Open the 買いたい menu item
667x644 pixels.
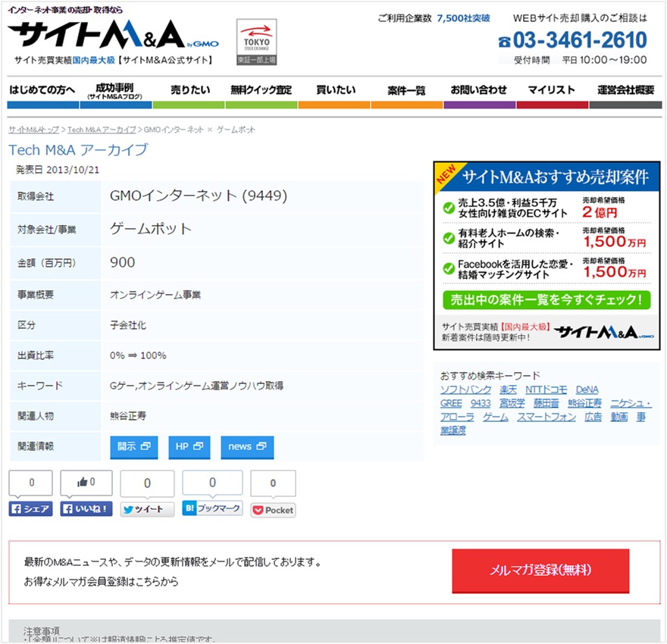[334, 93]
